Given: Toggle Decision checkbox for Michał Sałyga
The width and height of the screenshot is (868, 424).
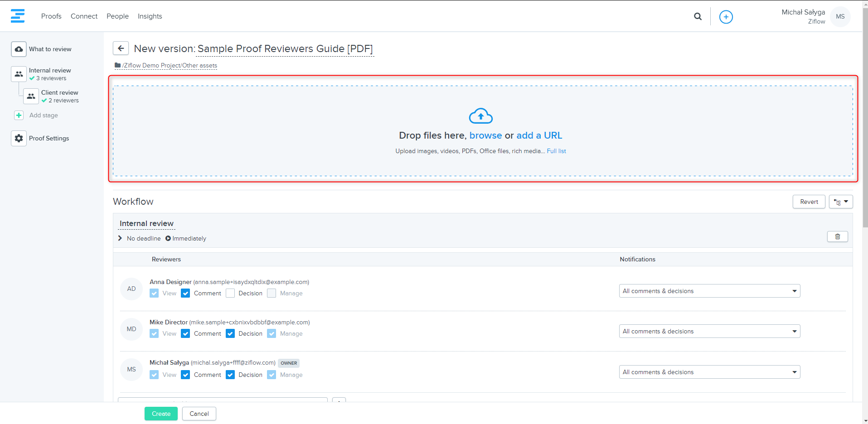Looking at the screenshot, I should tap(230, 375).
